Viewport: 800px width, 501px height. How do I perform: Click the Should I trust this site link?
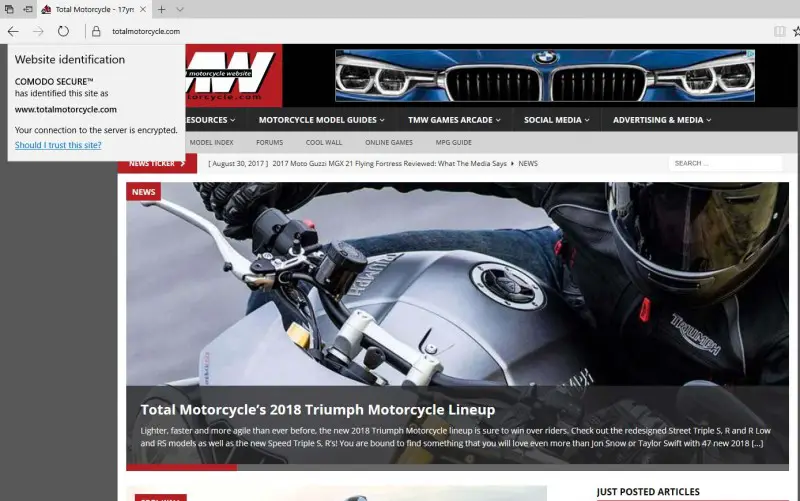tap(58, 145)
